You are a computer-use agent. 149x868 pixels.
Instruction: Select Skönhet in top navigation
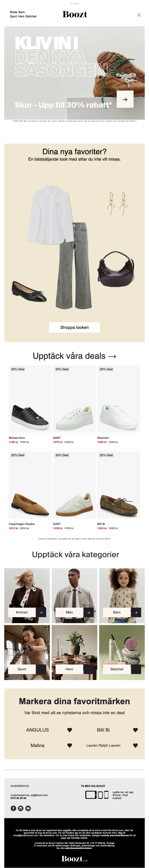pos(31,16)
